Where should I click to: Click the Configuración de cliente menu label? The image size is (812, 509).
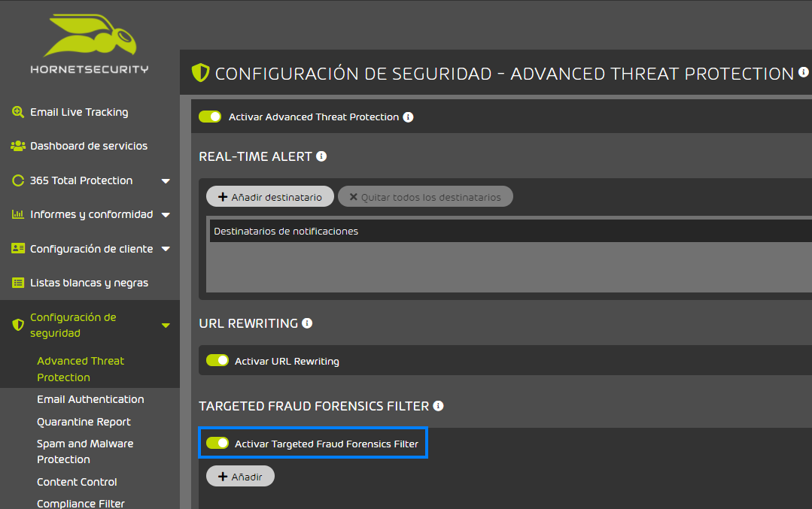(x=92, y=249)
